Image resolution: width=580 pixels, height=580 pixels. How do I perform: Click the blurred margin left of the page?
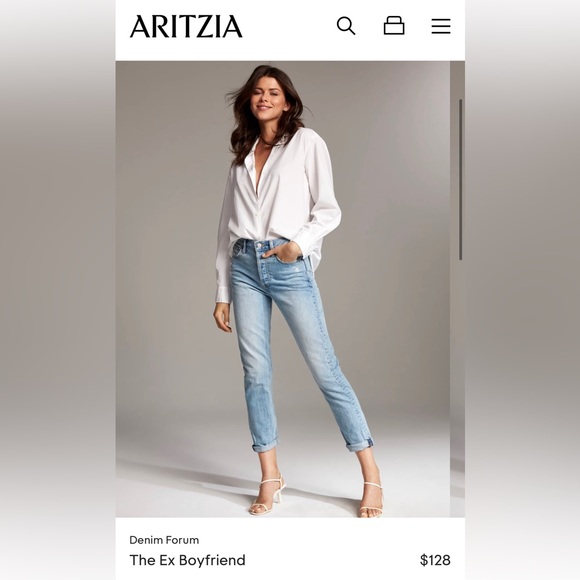(x=58, y=290)
